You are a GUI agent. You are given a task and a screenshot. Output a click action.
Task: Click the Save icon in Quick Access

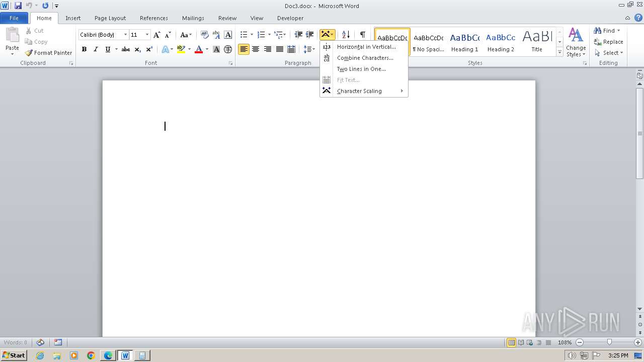point(18,6)
